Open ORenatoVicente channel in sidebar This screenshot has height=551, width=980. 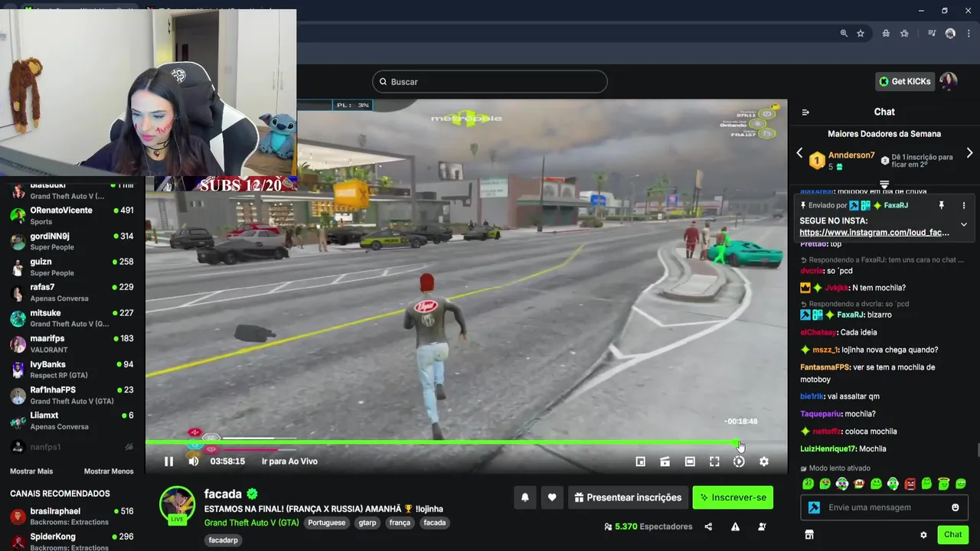click(x=72, y=216)
